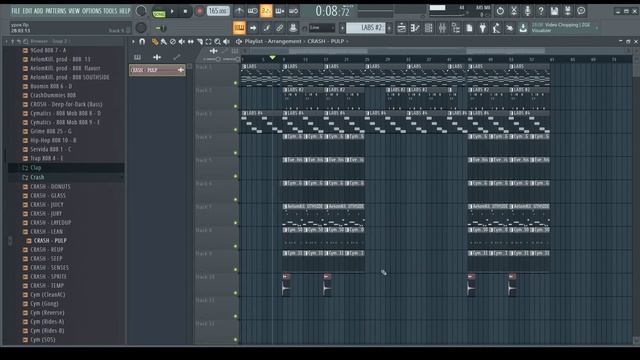The height and width of the screenshot is (360, 640).
Task: Select the playlist playback speaker tool
Action: tap(227, 41)
